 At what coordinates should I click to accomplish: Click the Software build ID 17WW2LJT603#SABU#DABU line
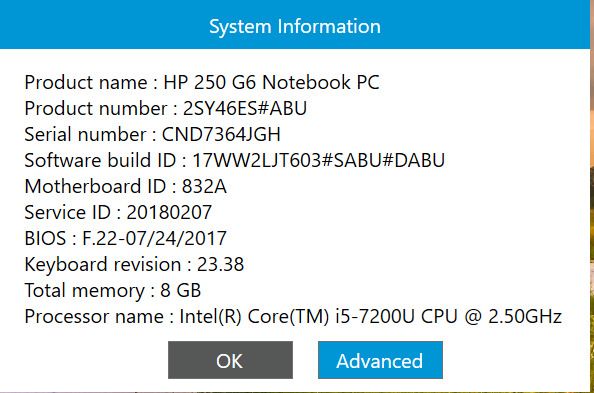234,160
